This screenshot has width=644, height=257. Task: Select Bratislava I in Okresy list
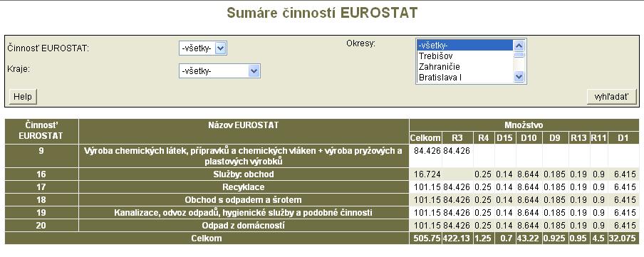click(x=465, y=77)
